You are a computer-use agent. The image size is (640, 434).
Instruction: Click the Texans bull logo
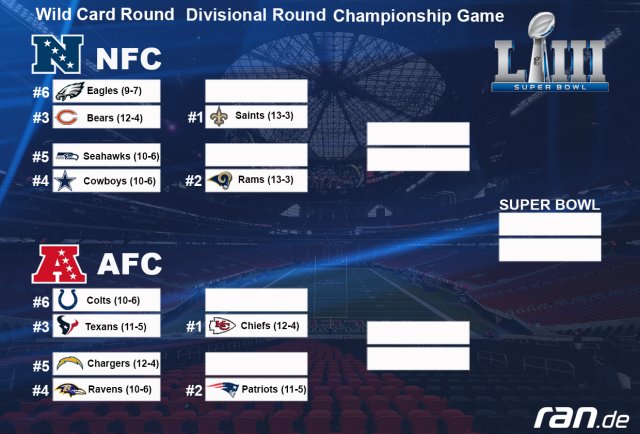point(67,326)
